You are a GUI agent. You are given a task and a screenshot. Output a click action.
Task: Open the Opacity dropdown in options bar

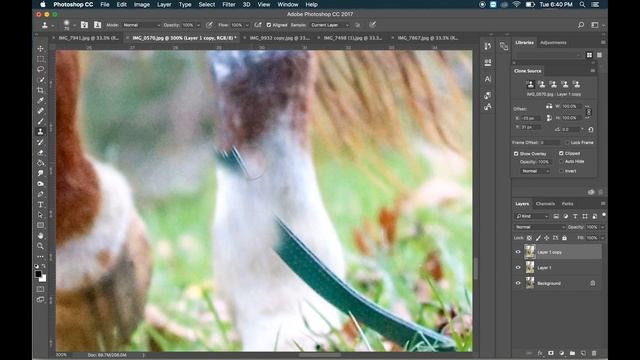coord(198,25)
